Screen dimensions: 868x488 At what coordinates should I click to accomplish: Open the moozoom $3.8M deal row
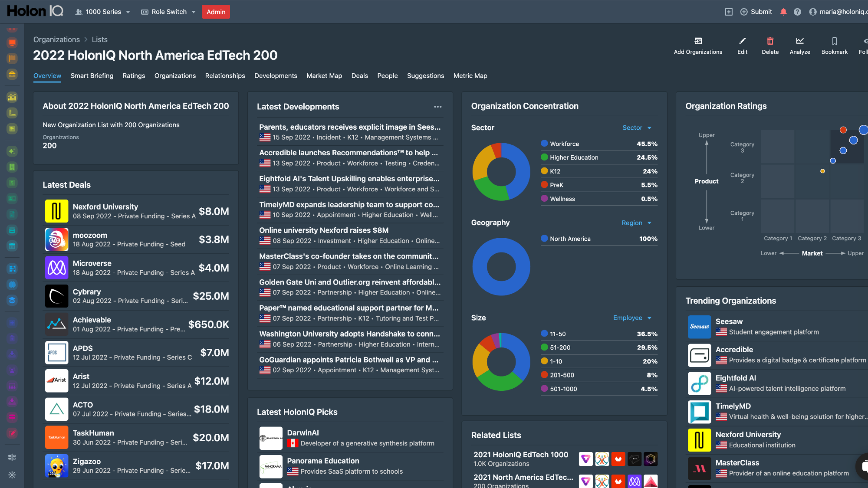(137, 239)
